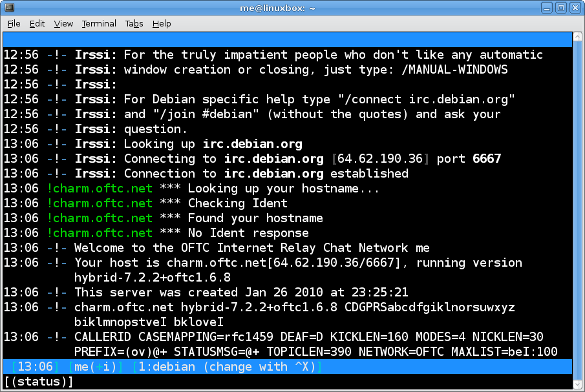Click the scrollbar down arrow
585x392 pixels.
tap(577, 384)
